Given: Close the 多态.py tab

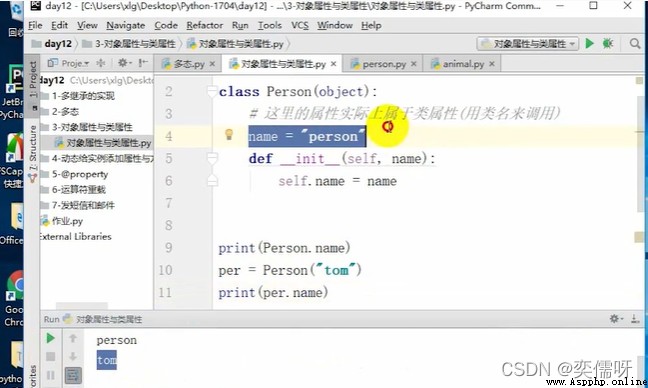Looking at the screenshot, I should click(212, 64).
